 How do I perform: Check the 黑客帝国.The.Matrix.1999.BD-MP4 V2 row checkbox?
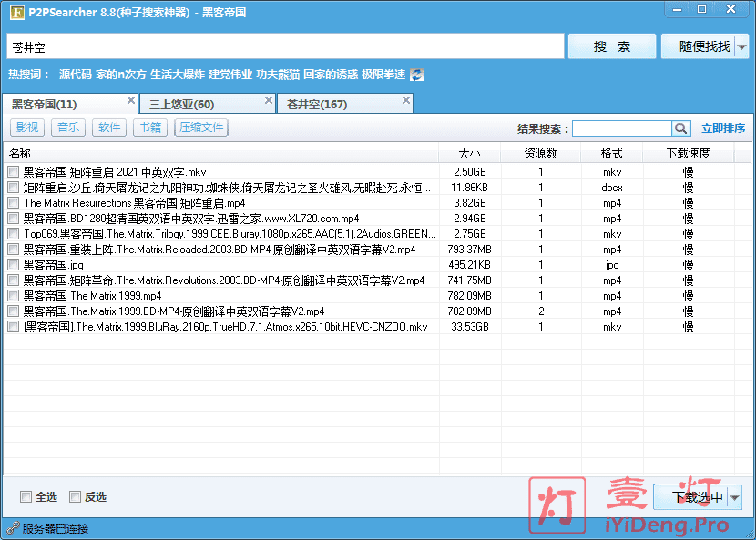(14, 311)
